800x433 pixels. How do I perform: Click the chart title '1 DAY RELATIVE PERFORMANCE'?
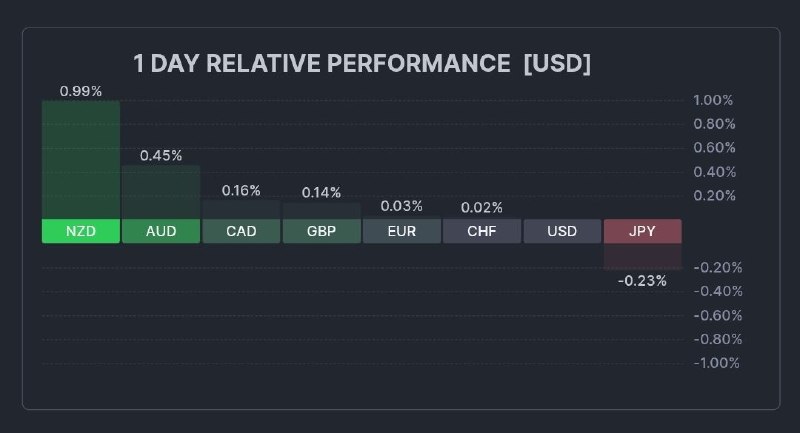(x=321, y=64)
